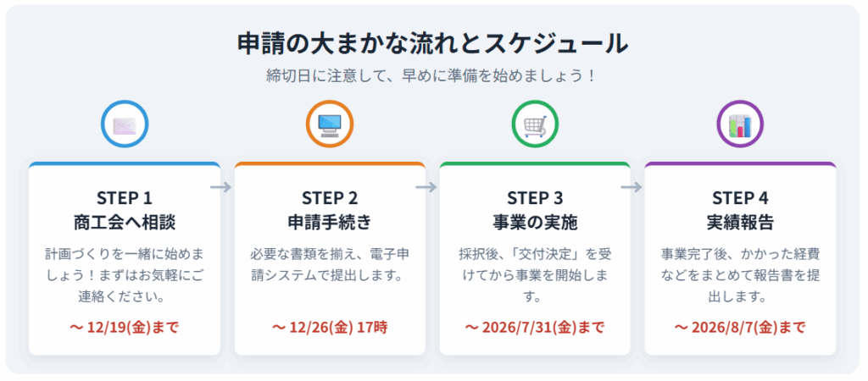Select the STEP 3 事業の実施 heading

[x=535, y=211]
